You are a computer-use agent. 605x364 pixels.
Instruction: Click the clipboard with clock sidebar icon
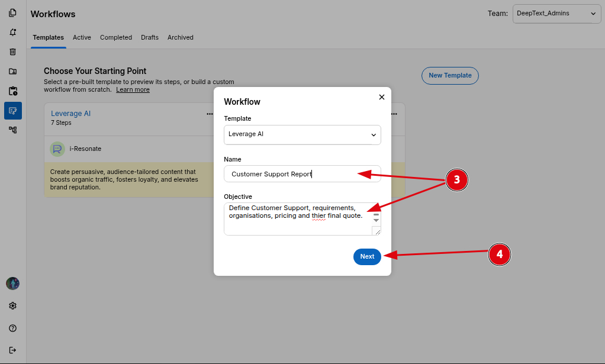pos(13,91)
